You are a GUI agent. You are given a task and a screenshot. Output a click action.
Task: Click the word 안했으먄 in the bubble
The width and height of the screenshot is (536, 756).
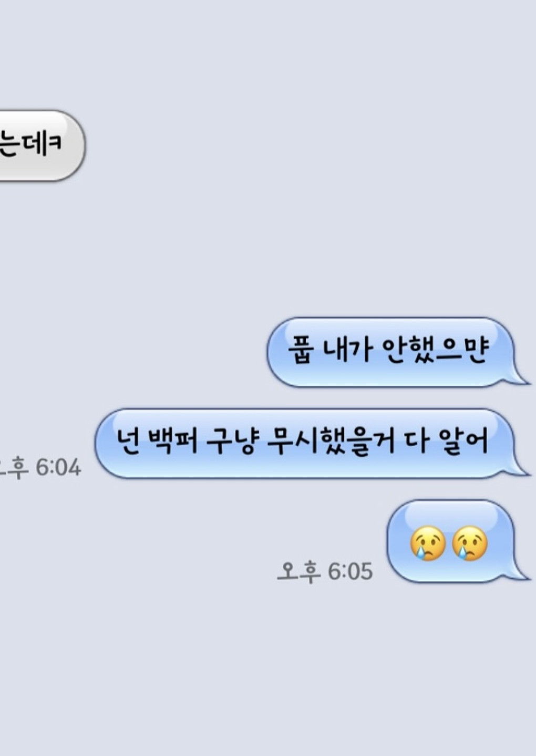[435, 351]
